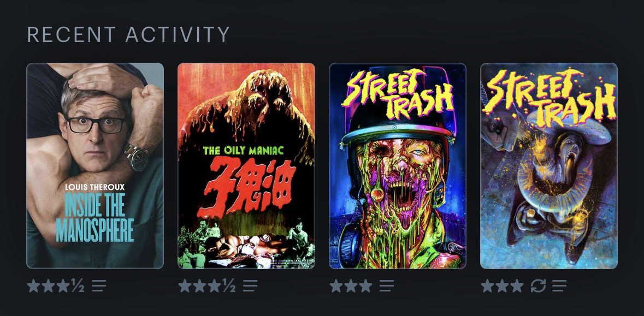Open review icon under melting-face Street Trash poster
The width and height of the screenshot is (644, 316).
[x=387, y=285]
